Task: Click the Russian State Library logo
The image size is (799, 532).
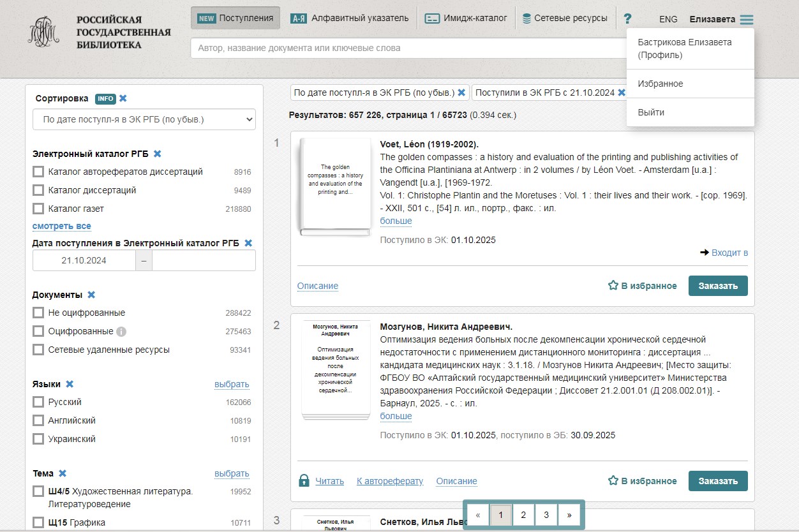Action: 43,32
